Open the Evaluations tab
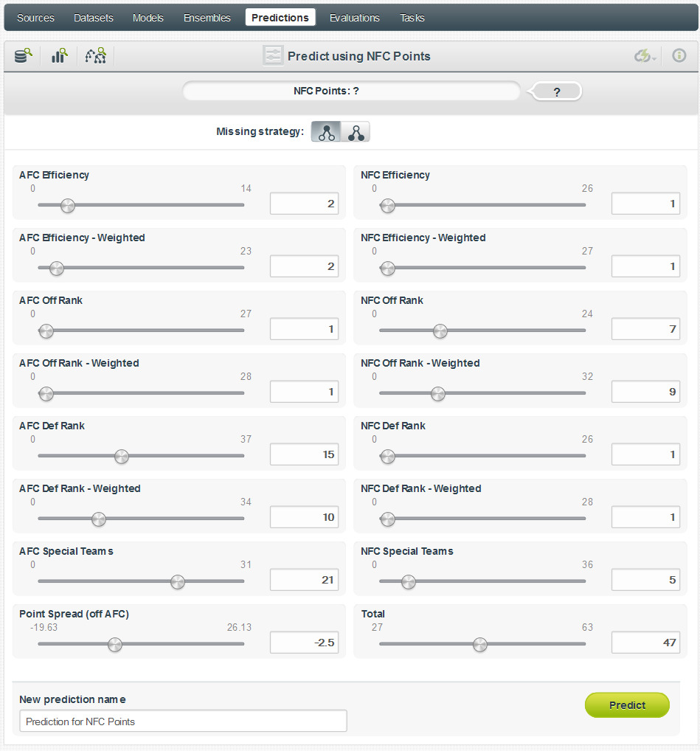Viewport: 700px width, 751px height. pyautogui.click(x=355, y=18)
